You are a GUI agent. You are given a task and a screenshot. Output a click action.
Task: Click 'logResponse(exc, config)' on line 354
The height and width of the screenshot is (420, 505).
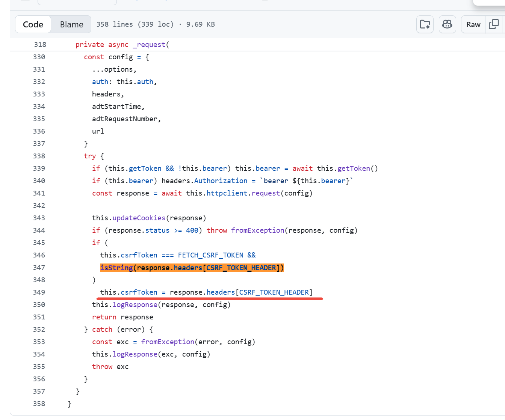tap(162, 354)
